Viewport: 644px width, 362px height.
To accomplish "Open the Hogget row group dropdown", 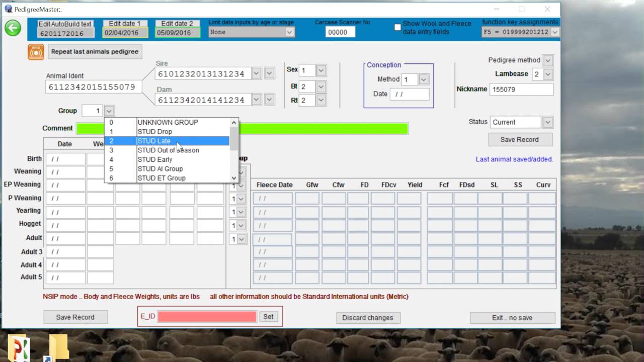I will (x=241, y=226).
